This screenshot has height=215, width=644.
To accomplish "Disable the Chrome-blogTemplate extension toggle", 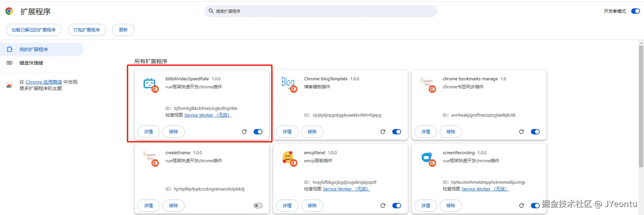I will [x=397, y=132].
